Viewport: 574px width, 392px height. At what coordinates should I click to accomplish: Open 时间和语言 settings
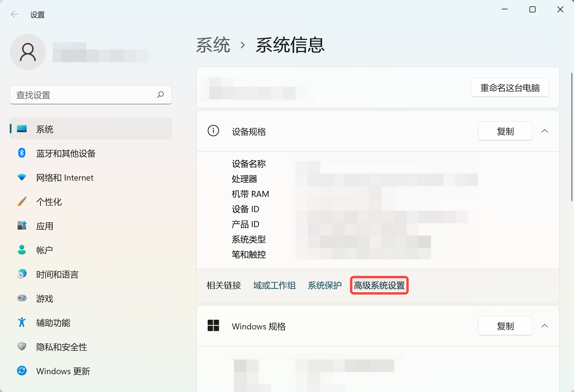click(91, 274)
